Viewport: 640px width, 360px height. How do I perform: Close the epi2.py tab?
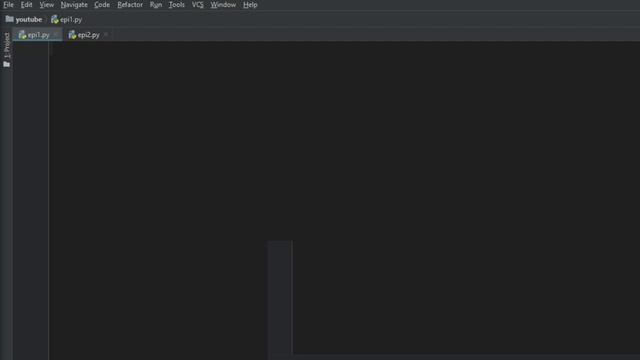106,35
